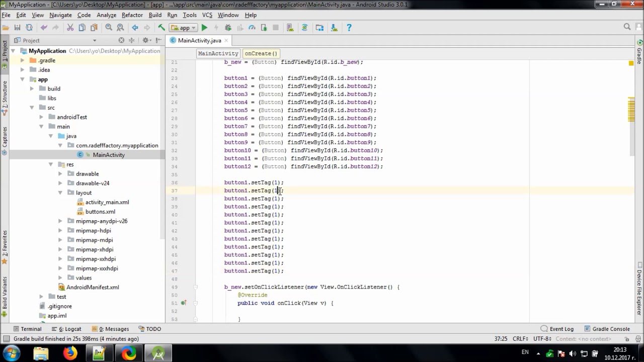Expand the values folder node

[60, 278]
